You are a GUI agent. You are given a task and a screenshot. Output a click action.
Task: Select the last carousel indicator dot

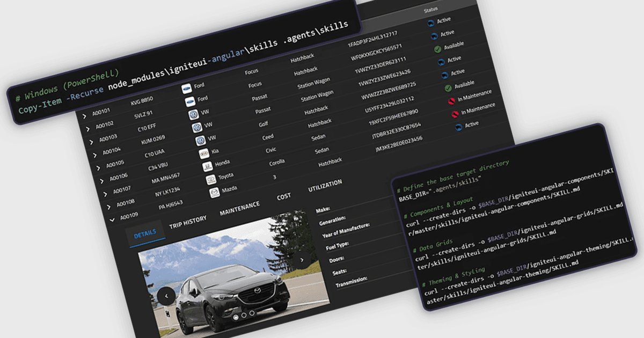pyautogui.click(x=252, y=313)
